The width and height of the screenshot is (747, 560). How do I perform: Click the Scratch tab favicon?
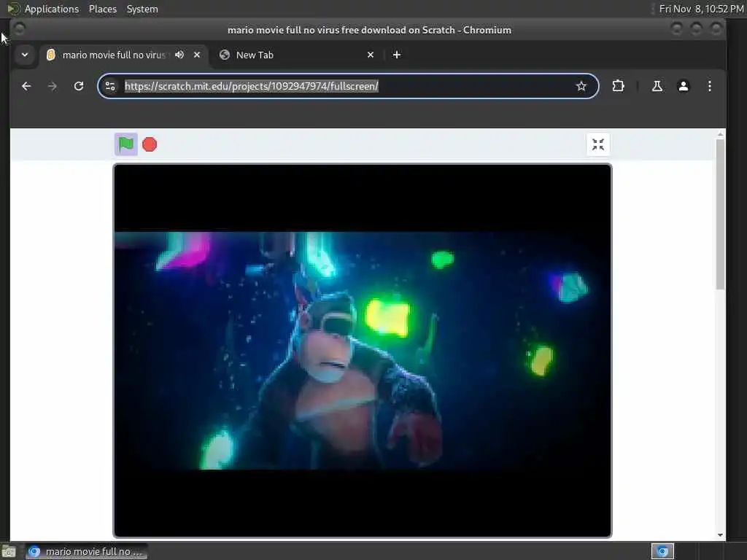click(51, 55)
